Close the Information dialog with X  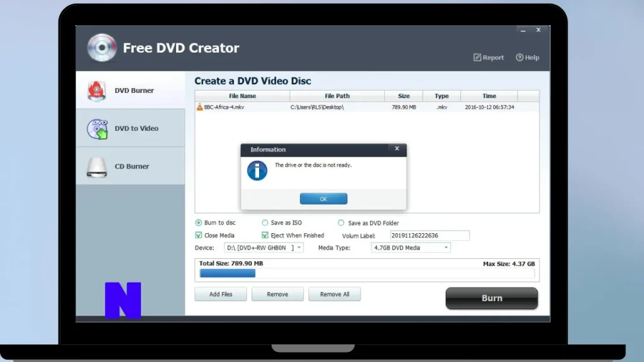coord(397,148)
